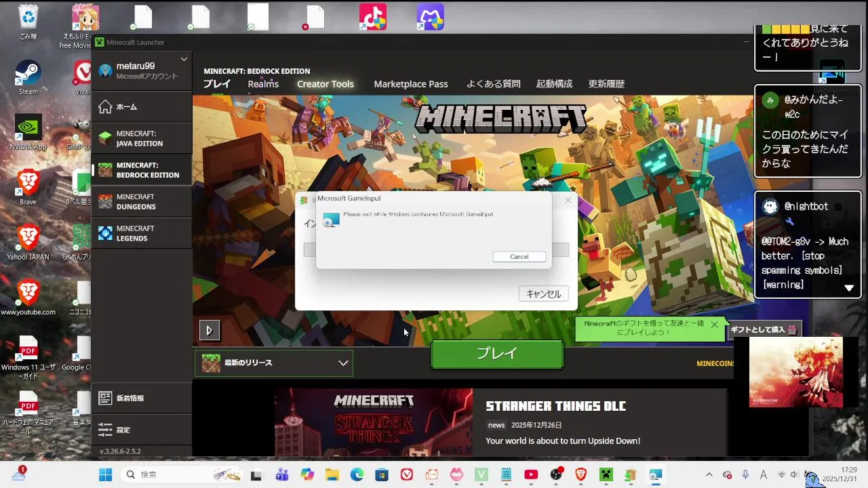Open Copilot from taskbar
Viewport: 868px width, 488px height.
coord(307,475)
